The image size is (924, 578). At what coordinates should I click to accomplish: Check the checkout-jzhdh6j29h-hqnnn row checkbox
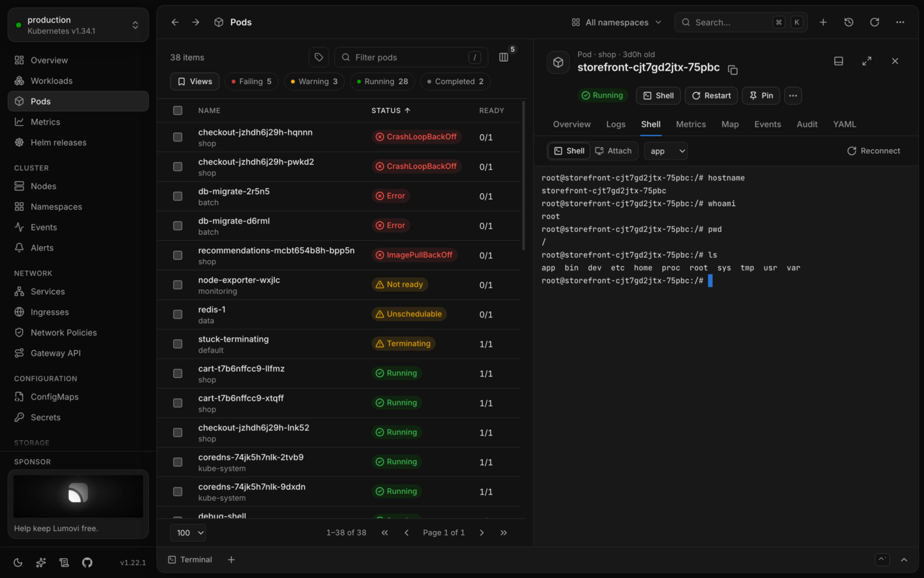point(178,137)
